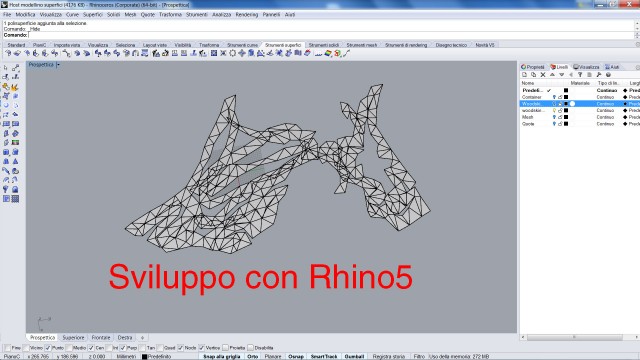This screenshot has height=360, width=640.
Task: Click the grid icon in left sidebar
Action: pyautogui.click(x=15, y=199)
